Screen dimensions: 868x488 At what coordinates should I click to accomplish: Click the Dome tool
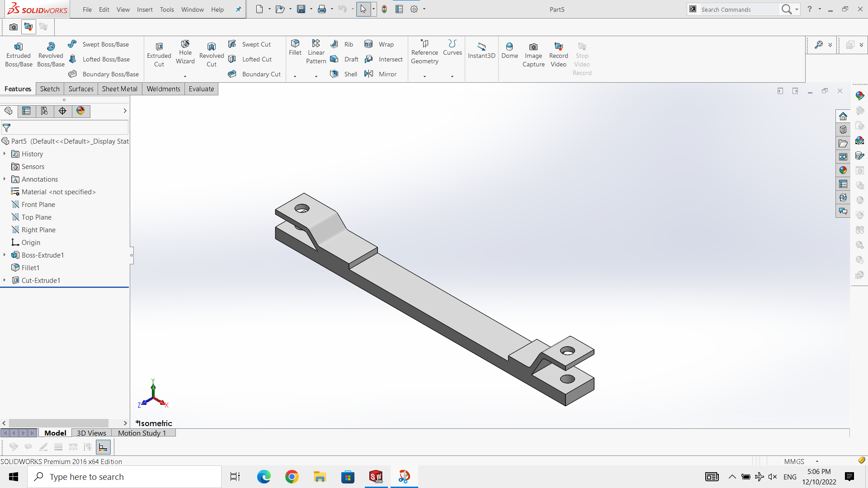[509, 51]
